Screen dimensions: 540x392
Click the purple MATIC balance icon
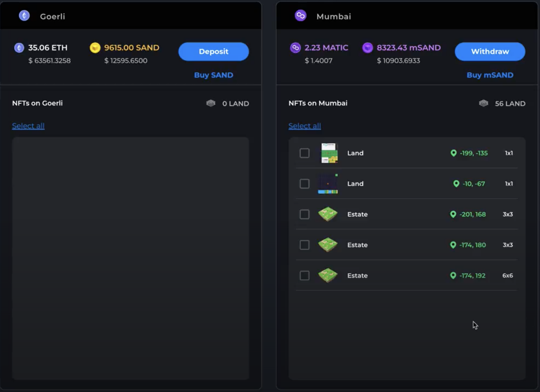(295, 48)
